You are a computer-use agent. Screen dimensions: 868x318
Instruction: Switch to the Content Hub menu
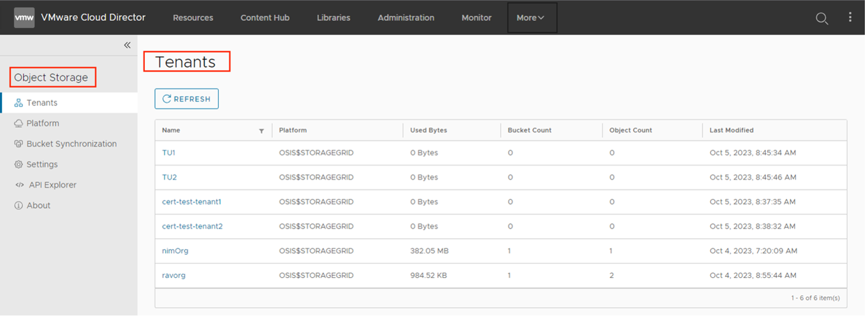click(x=265, y=18)
